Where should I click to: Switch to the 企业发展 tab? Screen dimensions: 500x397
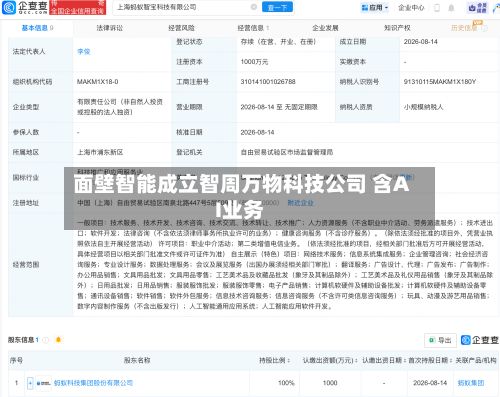pos(325,28)
